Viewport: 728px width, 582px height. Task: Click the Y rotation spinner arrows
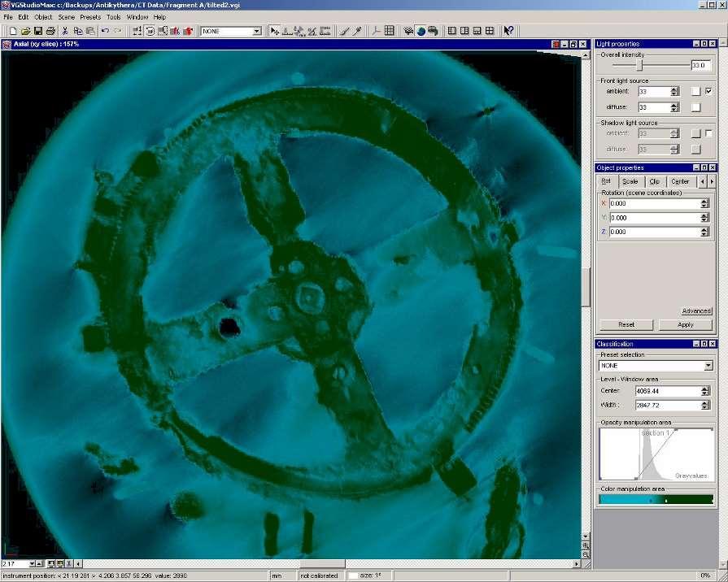tap(704, 217)
